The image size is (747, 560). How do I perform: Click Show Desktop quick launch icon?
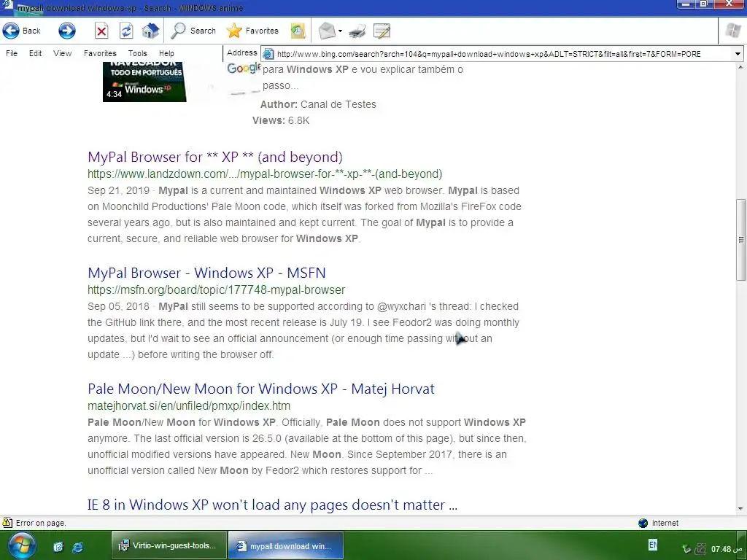point(58,547)
